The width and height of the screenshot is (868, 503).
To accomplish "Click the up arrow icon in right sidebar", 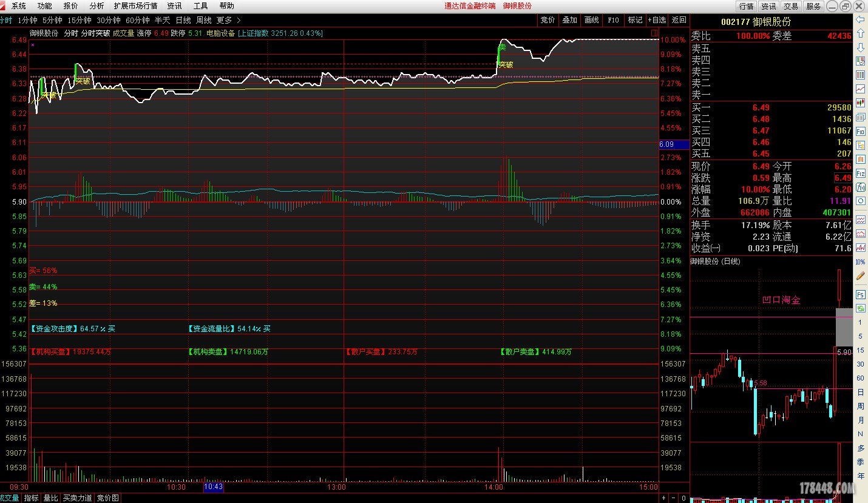I will click(x=860, y=33).
